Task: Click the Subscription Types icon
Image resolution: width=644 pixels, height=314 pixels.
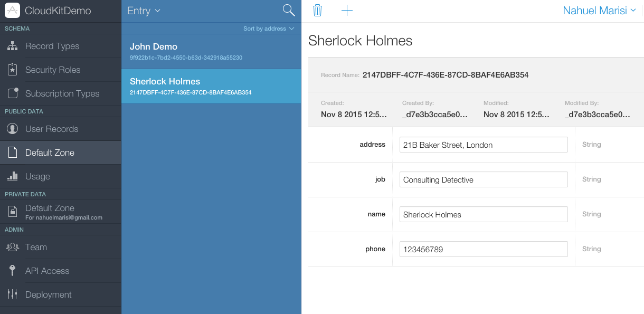Action: pos(13,93)
